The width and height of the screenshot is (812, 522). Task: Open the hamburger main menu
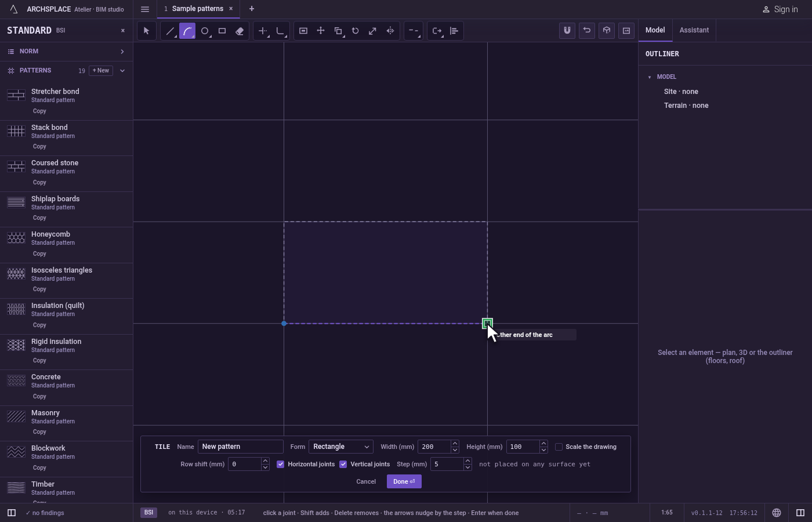pyautogui.click(x=145, y=9)
